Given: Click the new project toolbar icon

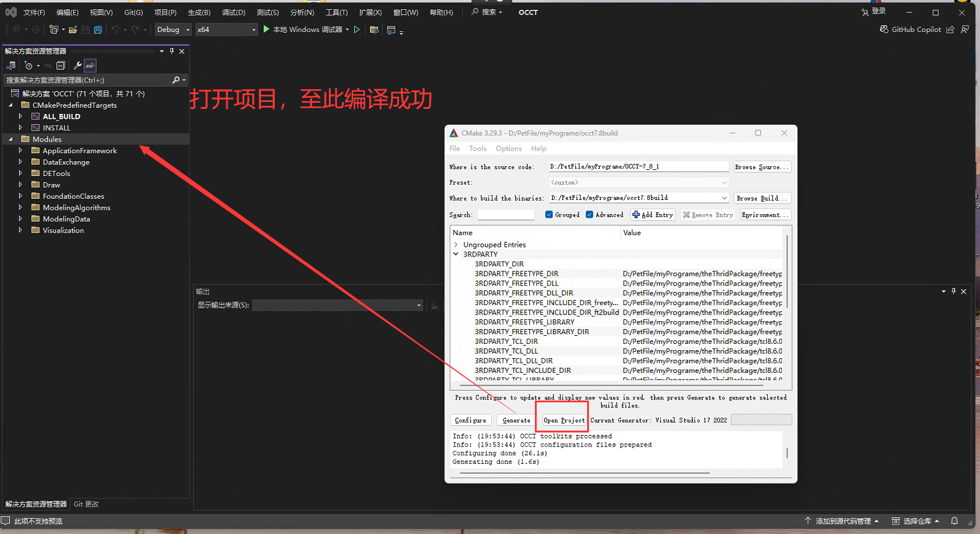Looking at the screenshot, I should (53, 30).
